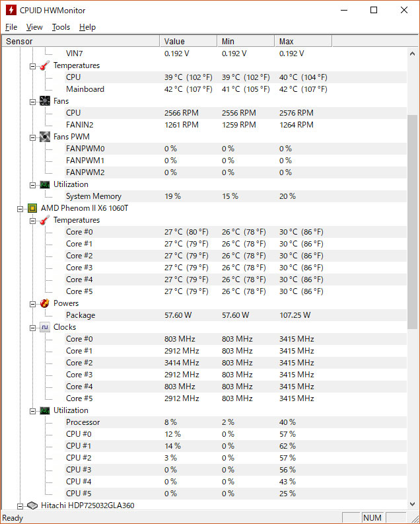Open the View menu
This screenshot has width=420, height=524.
click(34, 27)
